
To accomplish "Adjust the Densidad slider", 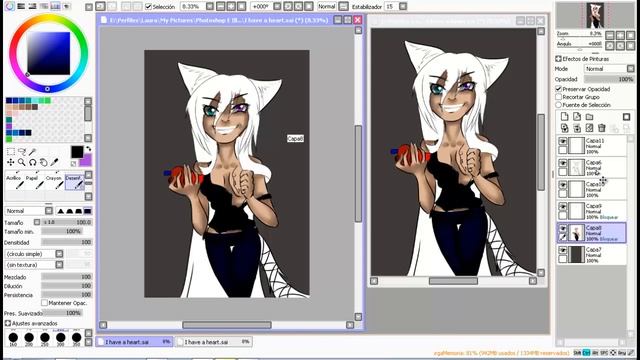I will coord(67,242).
